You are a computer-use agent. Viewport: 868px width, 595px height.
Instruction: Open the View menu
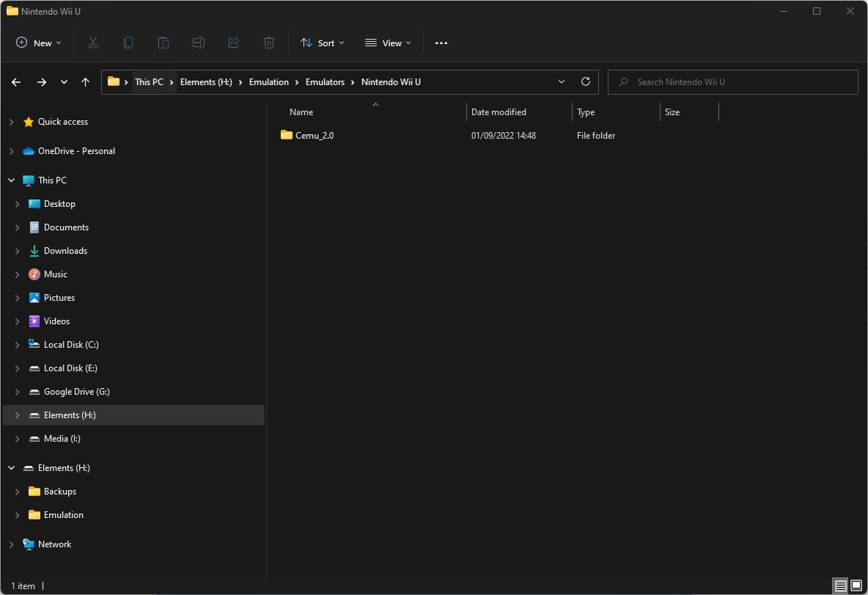(388, 43)
